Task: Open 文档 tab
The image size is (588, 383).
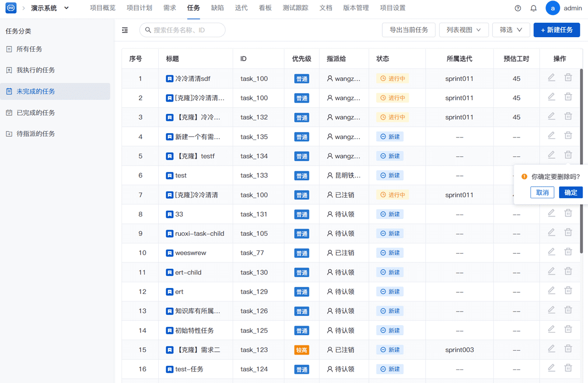Action: tap(326, 8)
